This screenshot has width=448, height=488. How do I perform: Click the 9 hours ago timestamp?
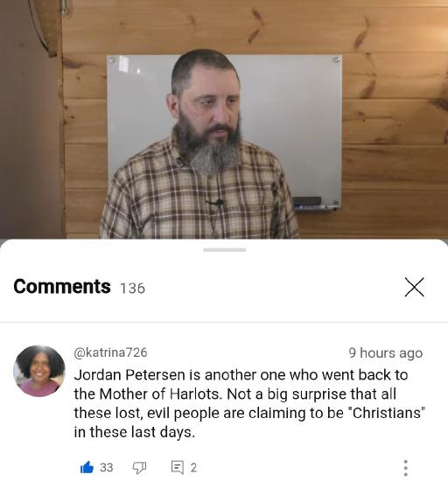click(x=385, y=353)
